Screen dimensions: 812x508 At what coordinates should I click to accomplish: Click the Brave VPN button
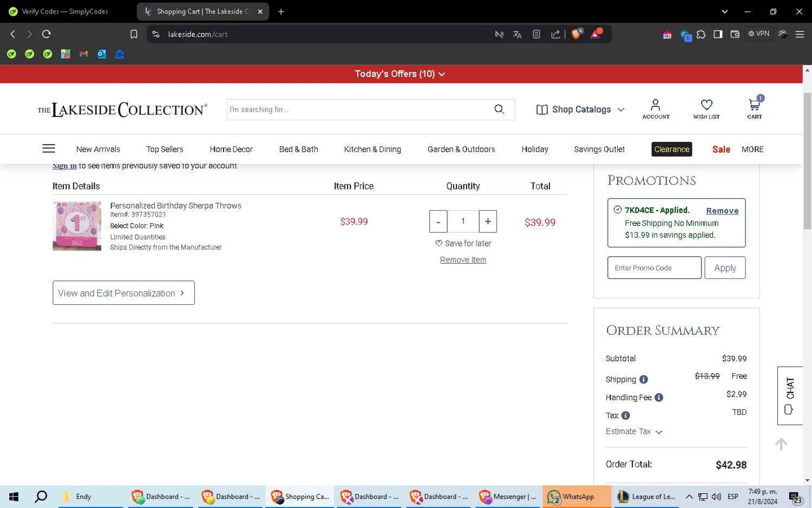pyautogui.click(x=759, y=34)
